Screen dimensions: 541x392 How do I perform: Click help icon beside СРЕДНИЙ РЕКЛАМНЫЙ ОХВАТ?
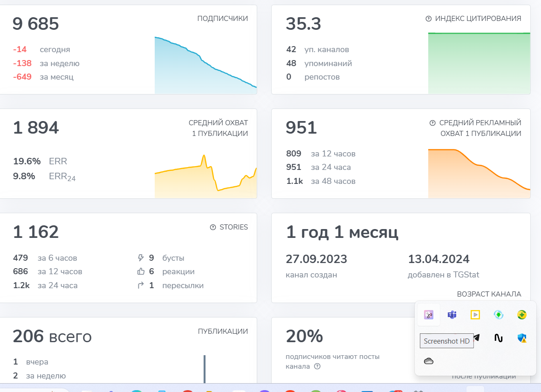[432, 123]
